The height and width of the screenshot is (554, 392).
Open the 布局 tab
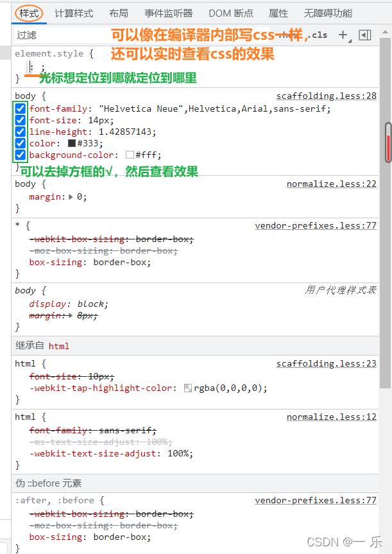pos(119,13)
